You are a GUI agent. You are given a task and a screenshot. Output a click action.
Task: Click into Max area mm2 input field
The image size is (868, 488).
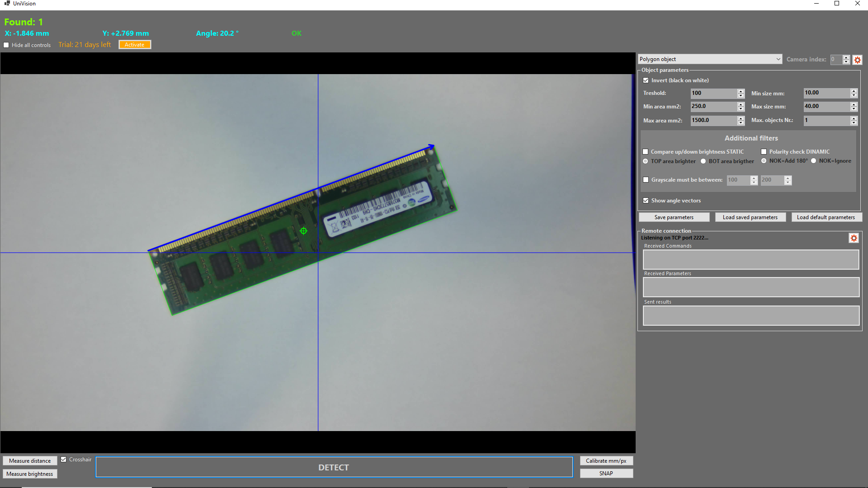tap(712, 121)
